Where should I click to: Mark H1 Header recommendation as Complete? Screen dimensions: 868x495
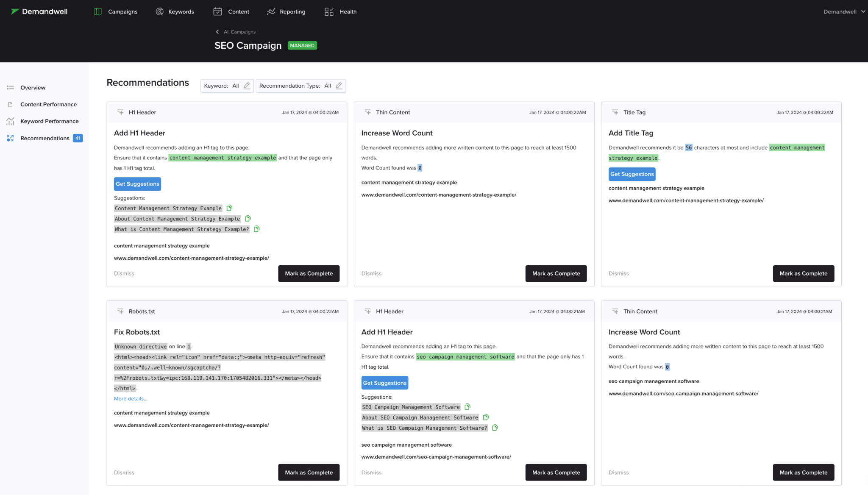tap(309, 274)
